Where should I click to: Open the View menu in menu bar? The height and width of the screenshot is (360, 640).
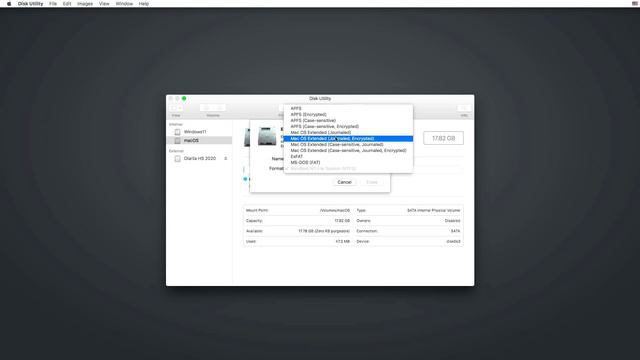[104, 4]
